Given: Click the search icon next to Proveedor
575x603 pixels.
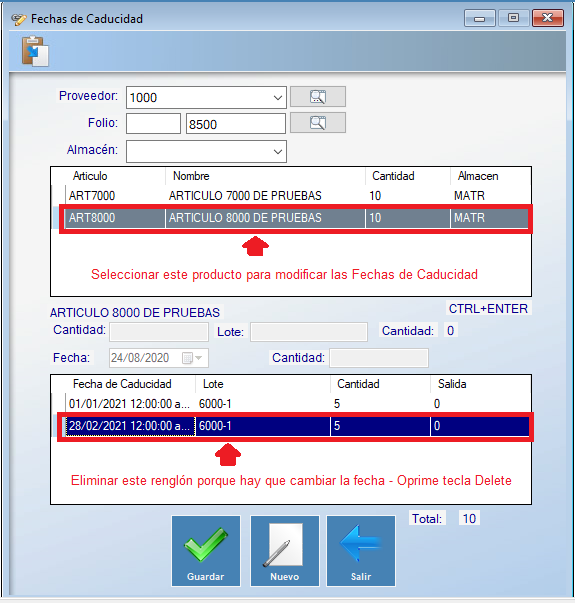Looking at the screenshot, I should coord(318,97).
